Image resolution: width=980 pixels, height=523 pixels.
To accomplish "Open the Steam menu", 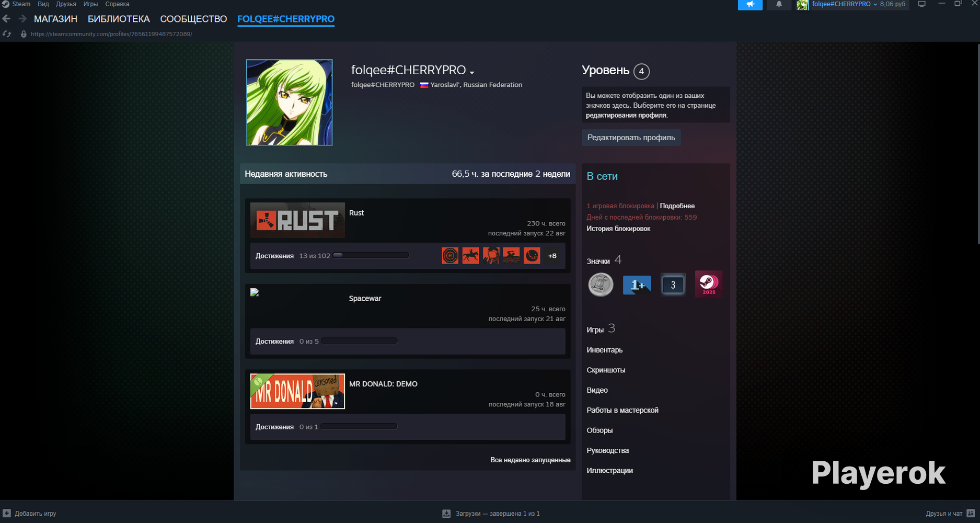I will pos(21,4).
